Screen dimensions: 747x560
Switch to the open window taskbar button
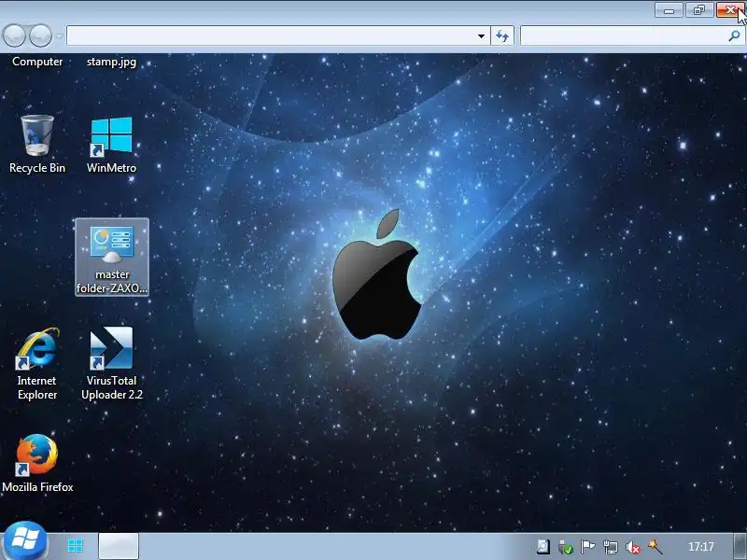pos(119,546)
